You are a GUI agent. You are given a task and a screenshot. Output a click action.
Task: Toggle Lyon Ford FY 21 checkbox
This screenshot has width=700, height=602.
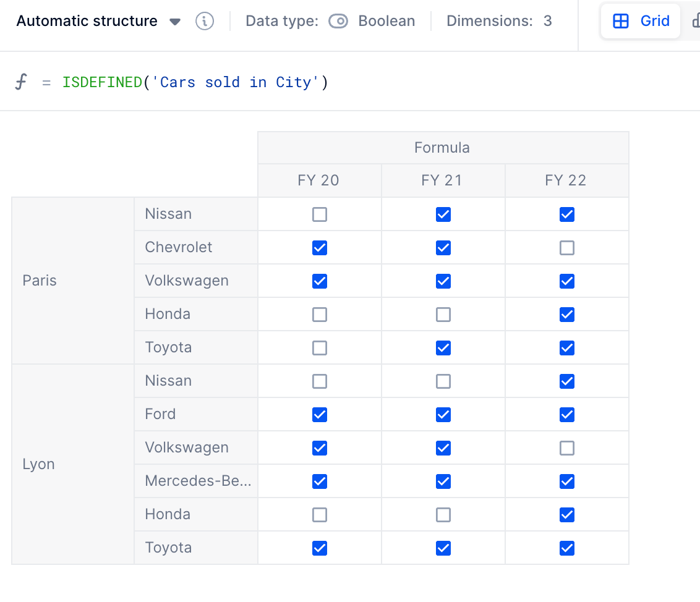point(443,415)
